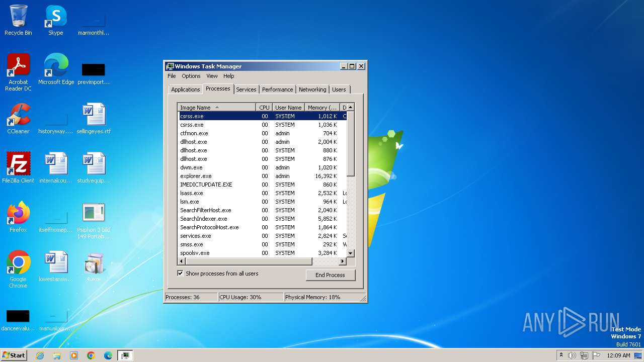Open the Help menu
The image size is (644, 362).
click(x=229, y=76)
